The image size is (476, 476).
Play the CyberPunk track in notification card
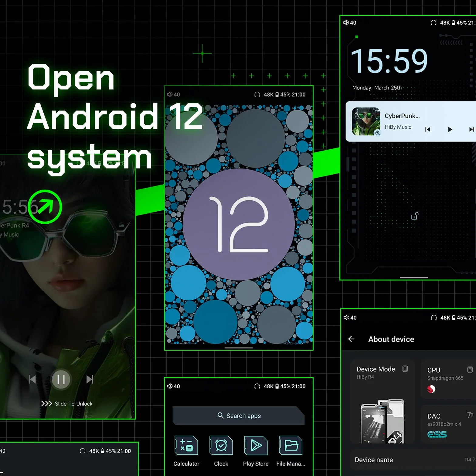coord(450,129)
